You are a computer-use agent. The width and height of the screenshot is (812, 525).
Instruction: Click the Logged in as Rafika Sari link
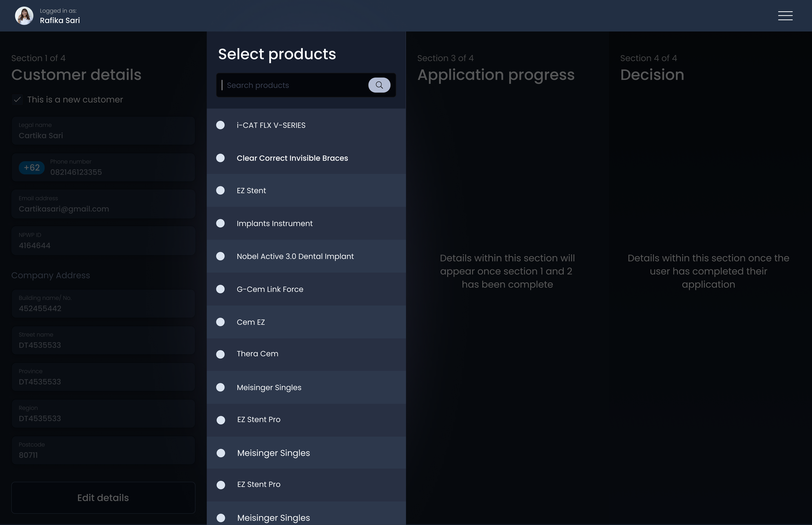[x=60, y=20]
